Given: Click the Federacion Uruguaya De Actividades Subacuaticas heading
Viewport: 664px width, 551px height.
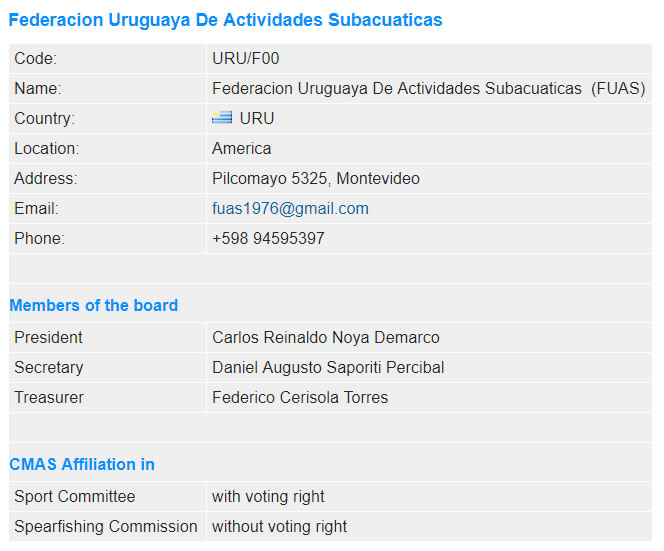Looking at the screenshot, I should click(x=225, y=20).
